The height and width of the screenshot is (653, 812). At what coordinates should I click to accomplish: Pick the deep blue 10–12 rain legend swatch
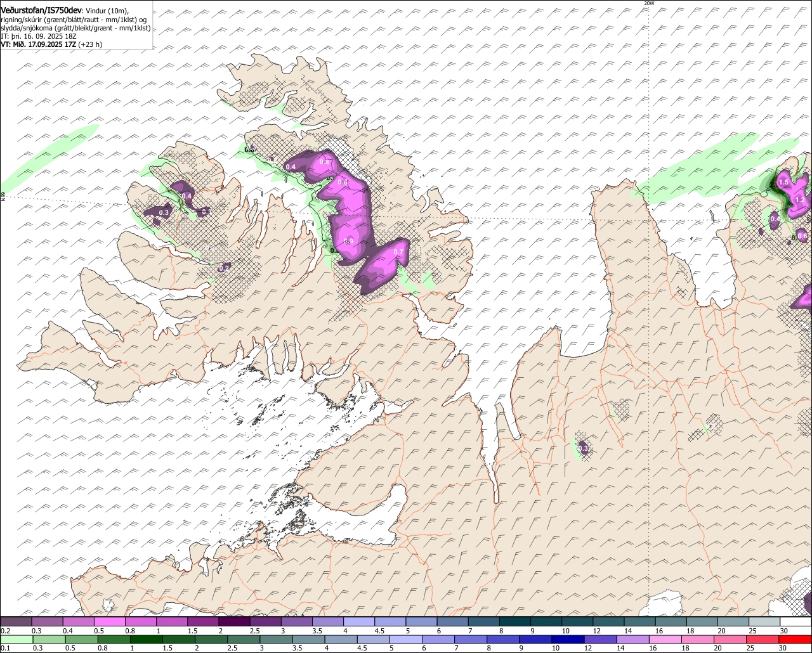569,639
